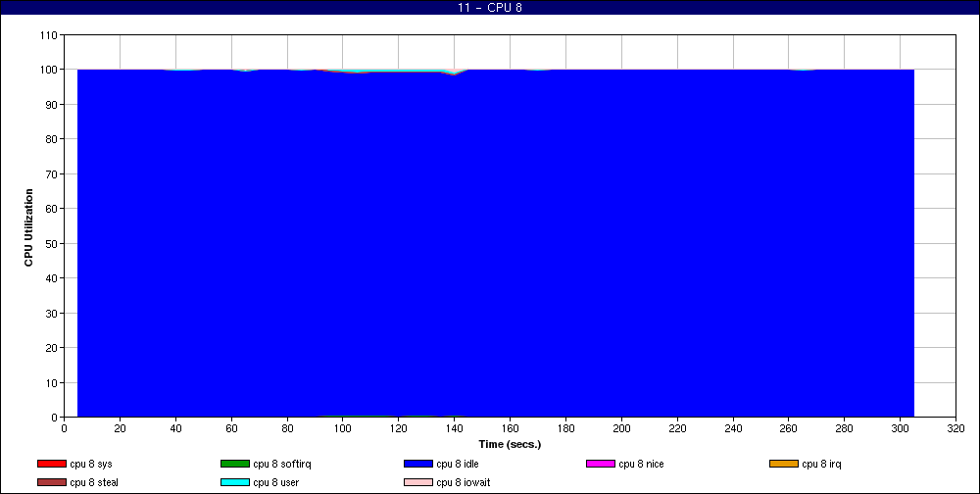
Task: Click the 50 value on the y-axis
Action: (52, 244)
